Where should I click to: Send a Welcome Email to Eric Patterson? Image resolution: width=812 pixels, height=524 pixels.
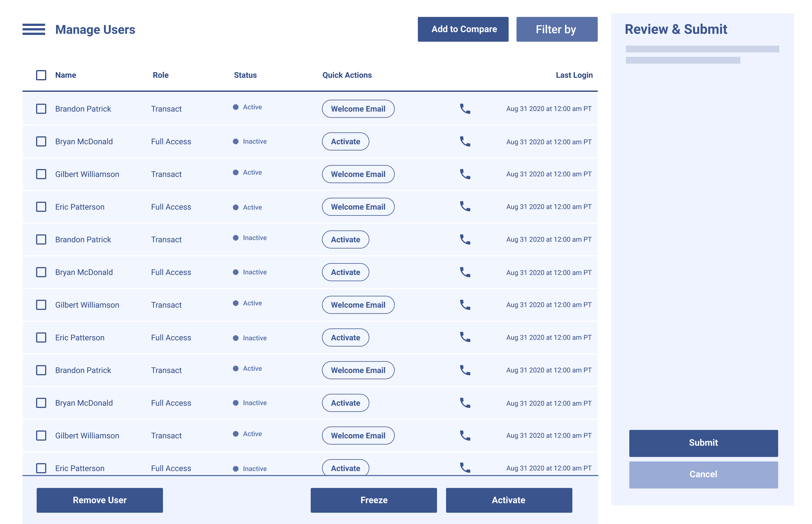[358, 207]
